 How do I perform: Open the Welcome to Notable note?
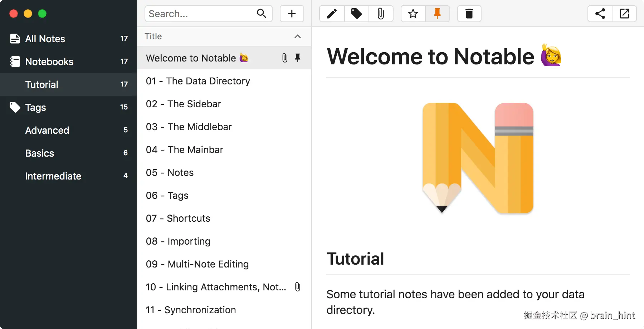click(x=224, y=58)
